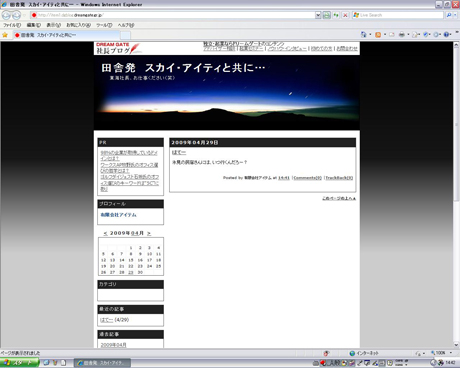Click the Read Mail toolbar icon

click(x=392, y=34)
